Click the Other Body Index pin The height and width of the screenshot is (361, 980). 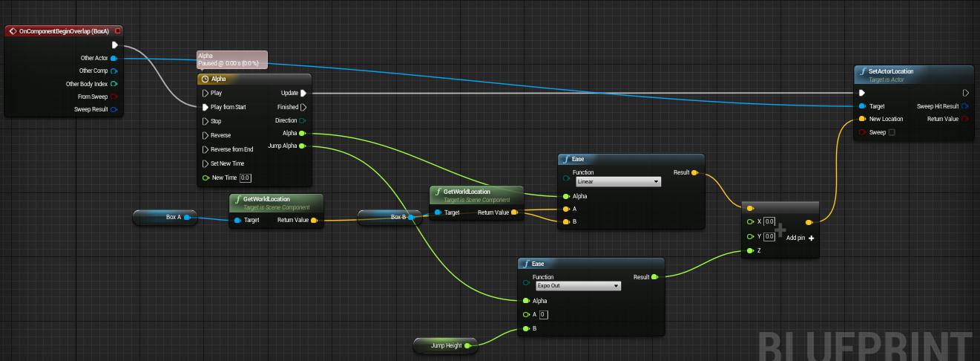coord(114,84)
